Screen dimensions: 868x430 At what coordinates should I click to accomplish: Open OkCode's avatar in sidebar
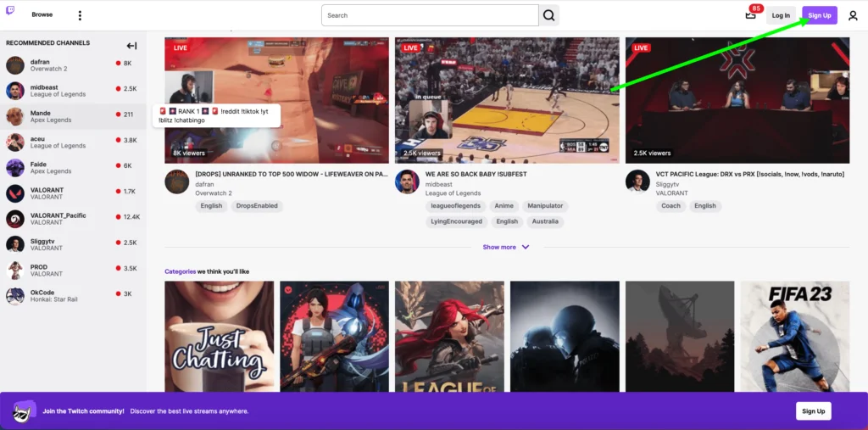coord(15,296)
